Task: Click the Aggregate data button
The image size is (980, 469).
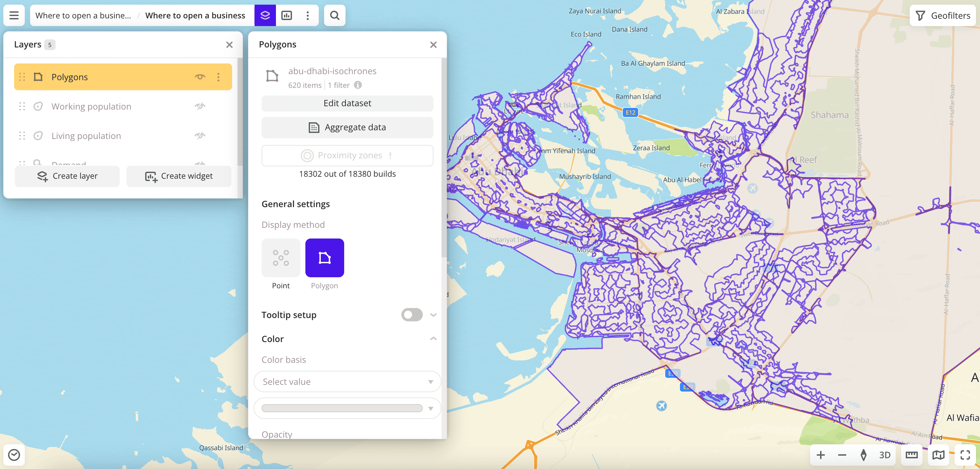Action: pos(347,127)
